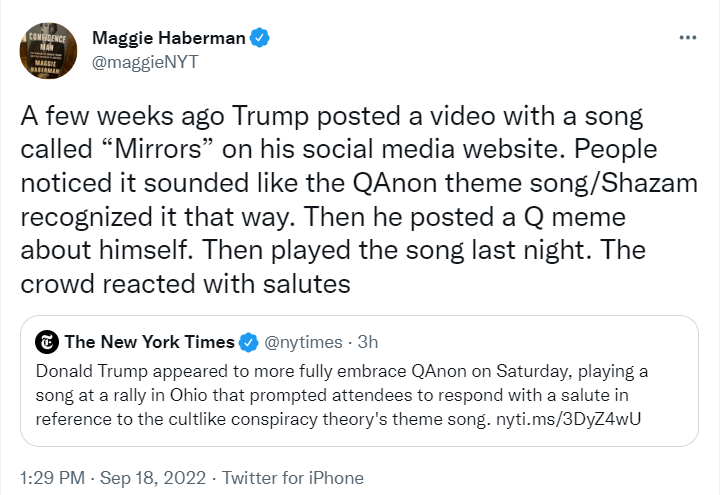Viewport: 724px width, 495px height.
Task: Click Maggie Haberman's blue verified badge
Action: 259,38
